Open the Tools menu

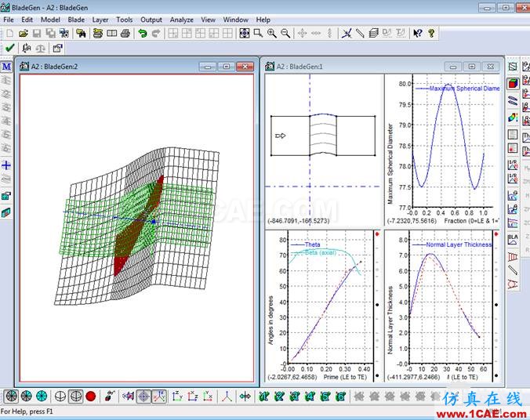pos(125,20)
